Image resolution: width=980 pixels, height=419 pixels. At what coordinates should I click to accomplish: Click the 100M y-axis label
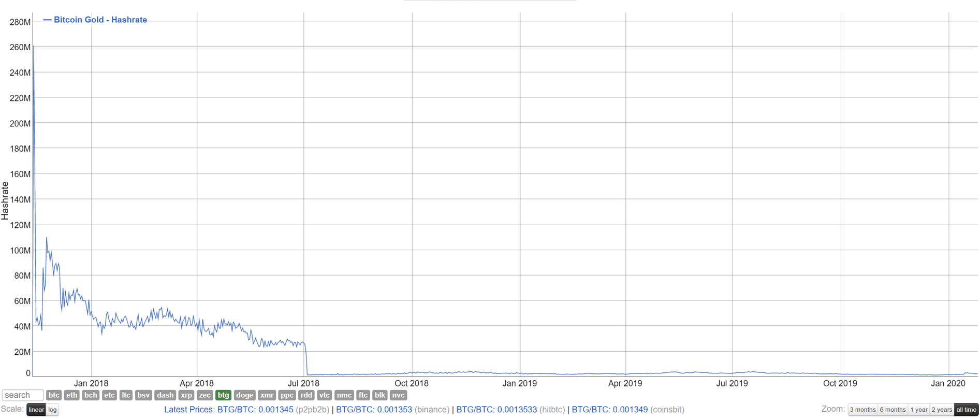[20, 250]
